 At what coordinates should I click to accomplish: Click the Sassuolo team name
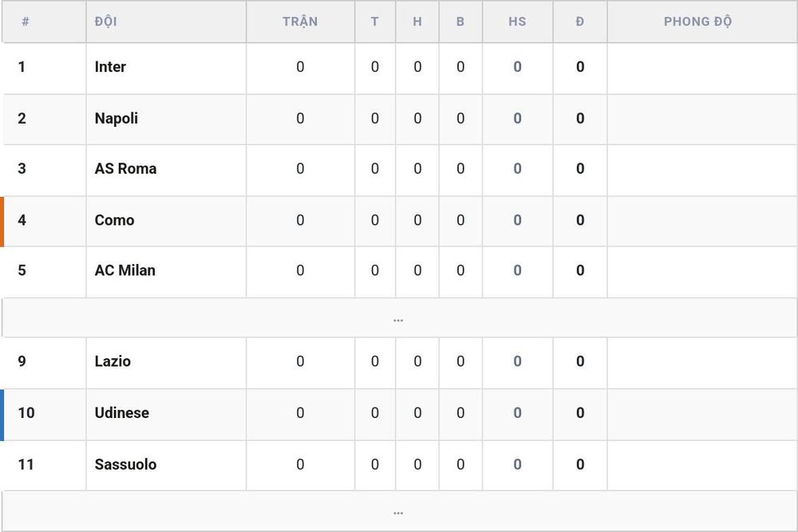[x=125, y=465]
